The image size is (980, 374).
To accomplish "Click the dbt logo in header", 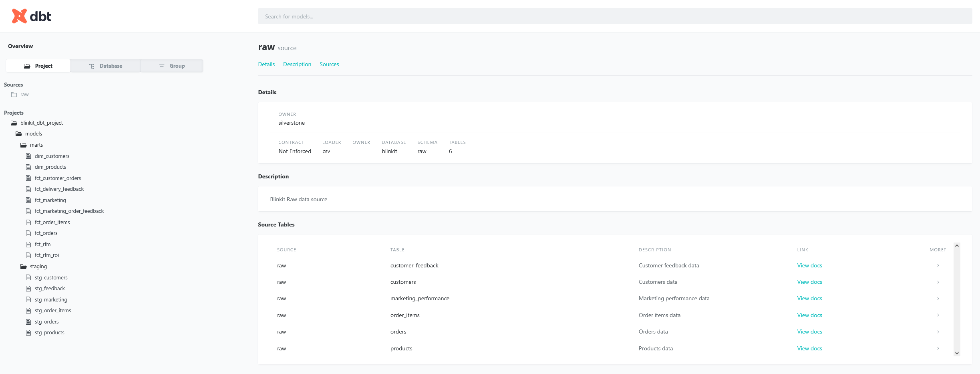I will [x=31, y=16].
